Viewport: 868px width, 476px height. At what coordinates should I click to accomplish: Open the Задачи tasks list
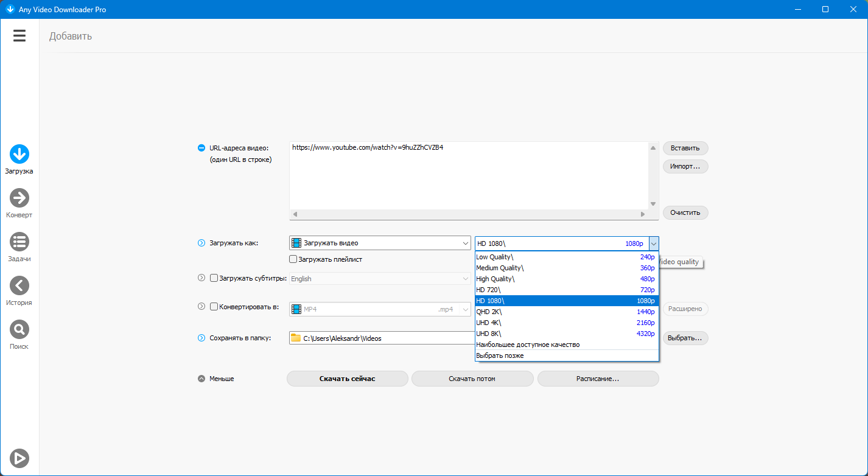pyautogui.click(x=19, y=248)
